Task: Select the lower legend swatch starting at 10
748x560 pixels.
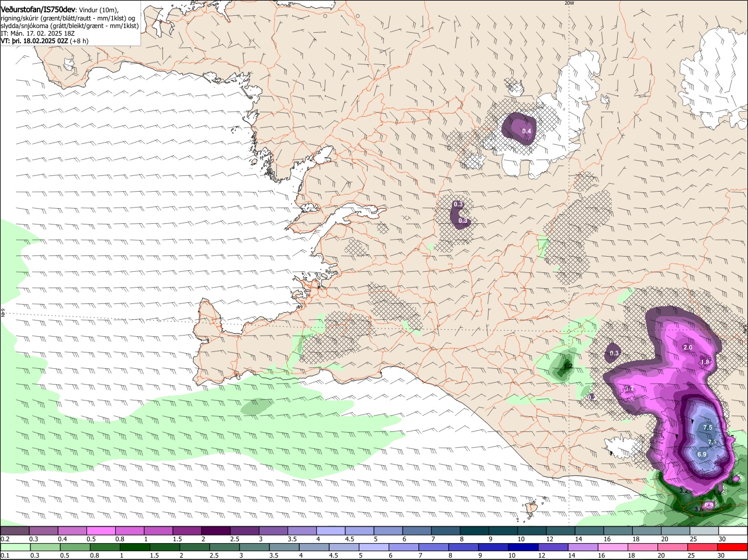Action: (523, 547)
